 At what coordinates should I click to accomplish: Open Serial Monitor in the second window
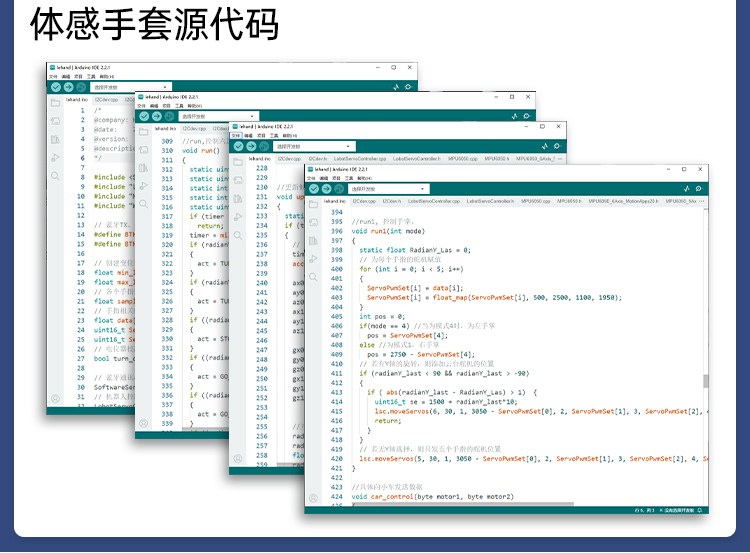coord(527,116)
